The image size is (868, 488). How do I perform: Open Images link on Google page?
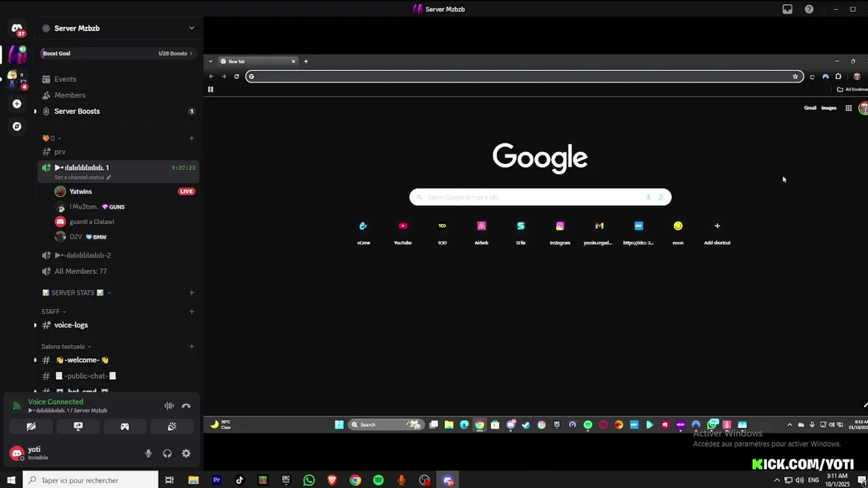[829, 108]
